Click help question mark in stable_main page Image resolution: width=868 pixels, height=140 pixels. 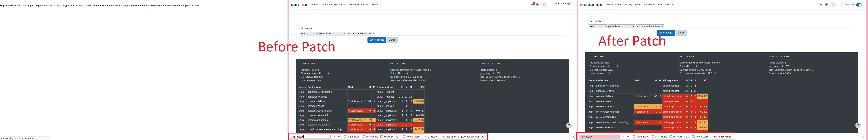[569, 125]
